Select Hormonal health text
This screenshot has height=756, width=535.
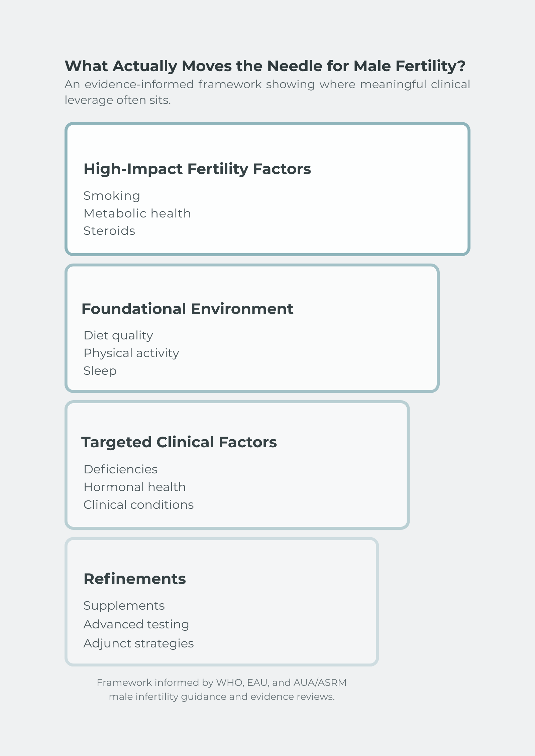pos(134,487)
